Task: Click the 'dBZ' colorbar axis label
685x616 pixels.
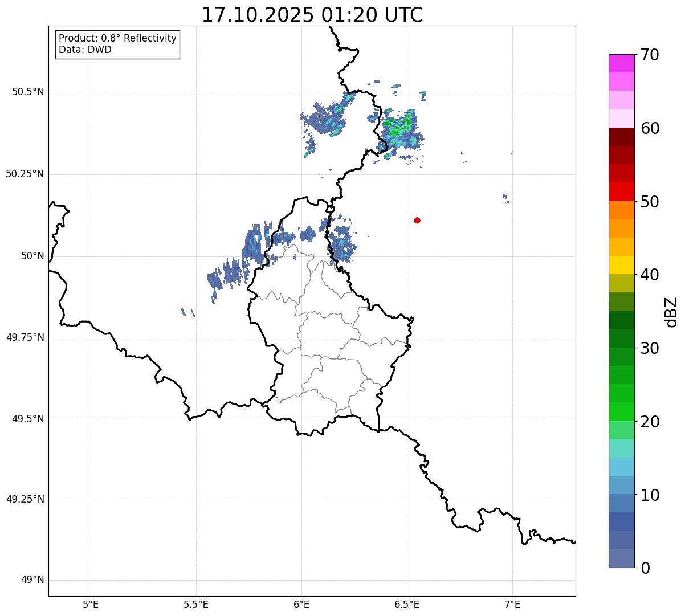Action: (x=671, y=312)
